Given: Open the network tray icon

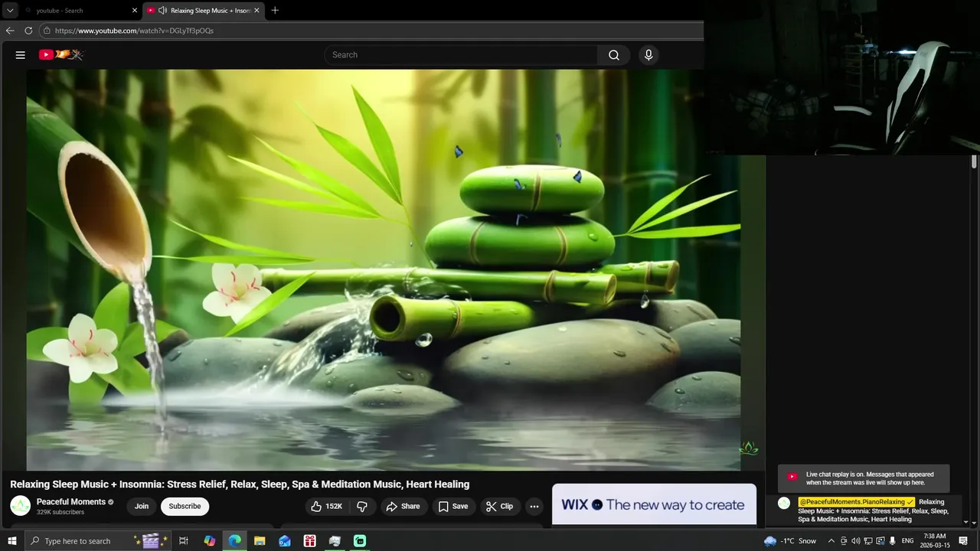Looking at the screenshot, I should click(868, 541).
